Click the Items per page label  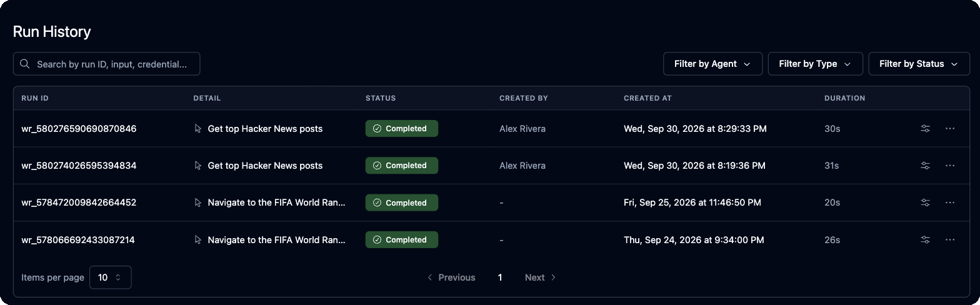tap(52, 277)
